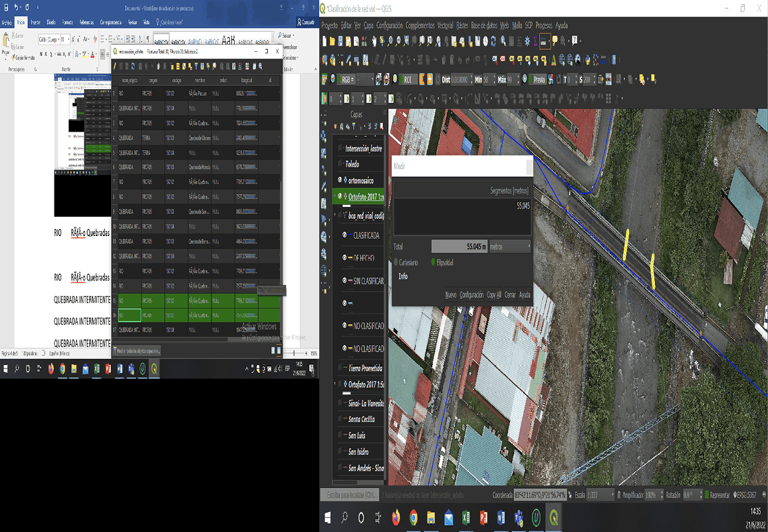
Task: Click the Coordenada input field
Action: (541, 495)
